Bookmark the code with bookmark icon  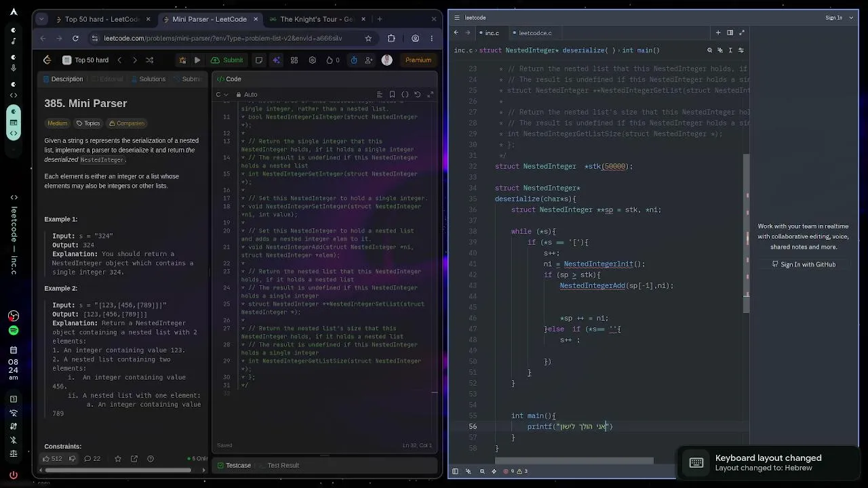coord(392,94)
